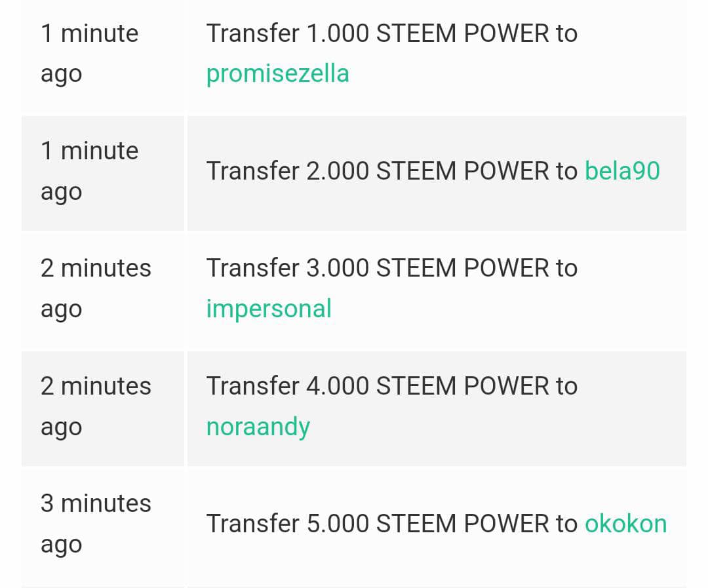Click STEEM POWER text in okokon row

point(463,524)
